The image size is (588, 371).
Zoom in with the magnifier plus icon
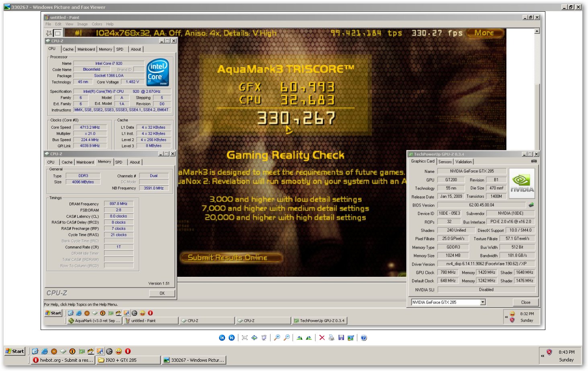[x=277, y=338]
